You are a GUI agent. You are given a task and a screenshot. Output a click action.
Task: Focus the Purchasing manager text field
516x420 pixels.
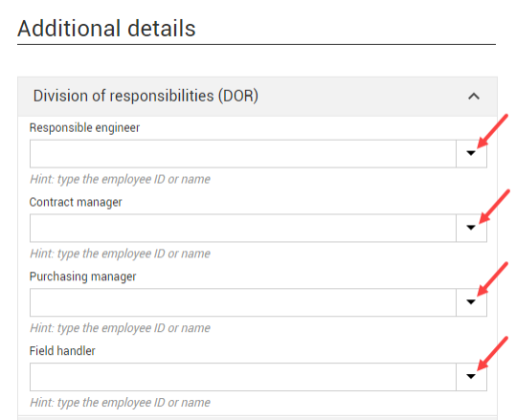click(x=243, y=302)
